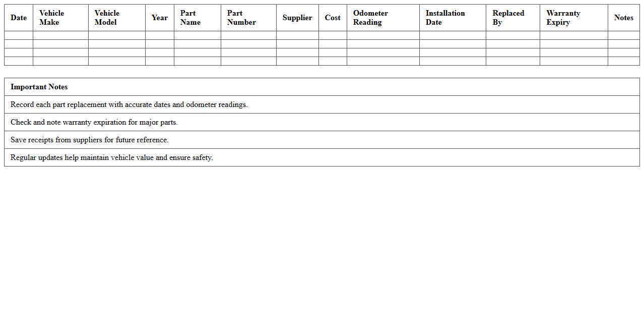Select the Part Number column header
This screenshot has width=644, height=328.
coord(241,18)
